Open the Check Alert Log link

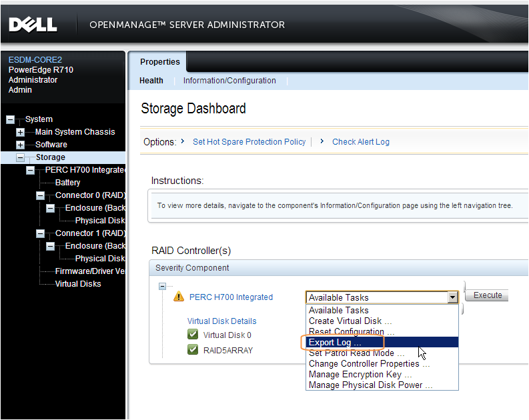[361, 142]
